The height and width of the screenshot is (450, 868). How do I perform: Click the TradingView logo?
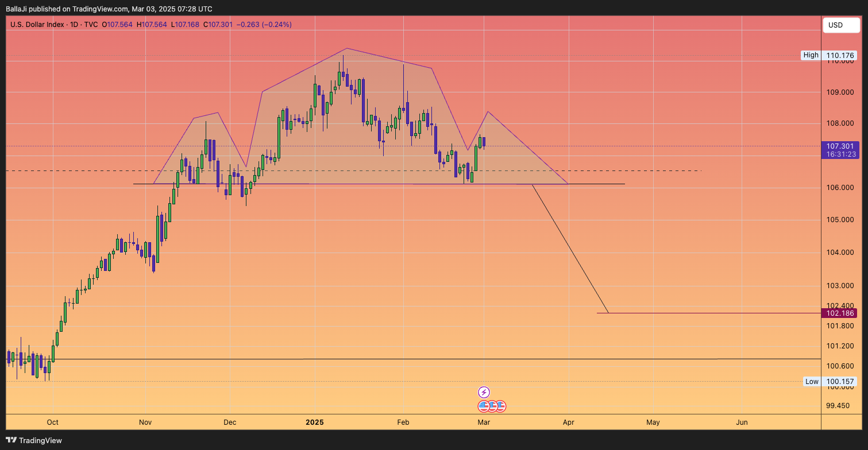point(33,440)
